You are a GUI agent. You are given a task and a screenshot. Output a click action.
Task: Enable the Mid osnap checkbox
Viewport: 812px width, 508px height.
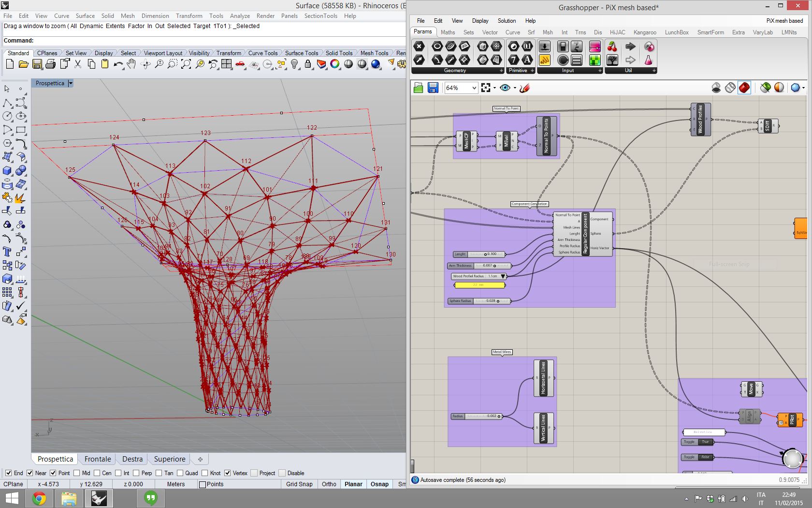coord(77,473)
